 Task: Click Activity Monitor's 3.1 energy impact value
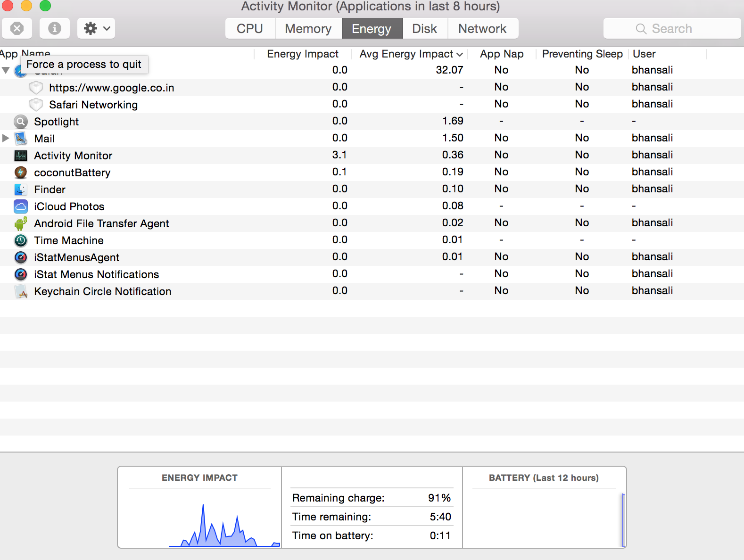(339, 155)
